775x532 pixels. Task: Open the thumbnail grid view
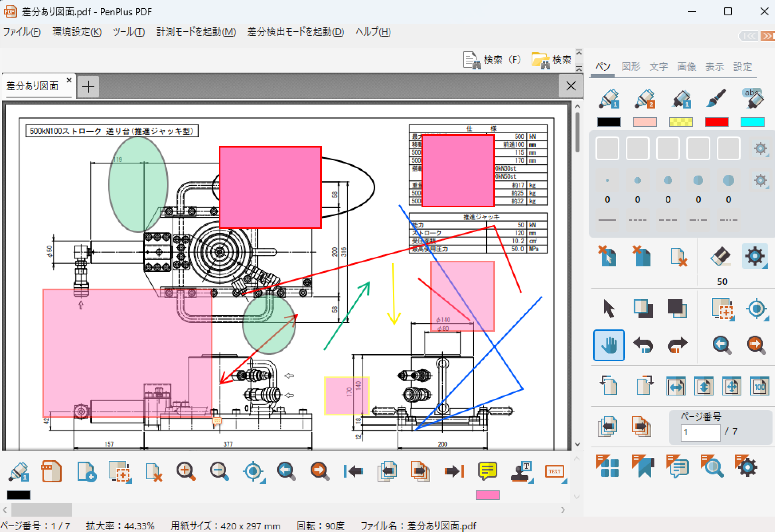click(608, 466)
